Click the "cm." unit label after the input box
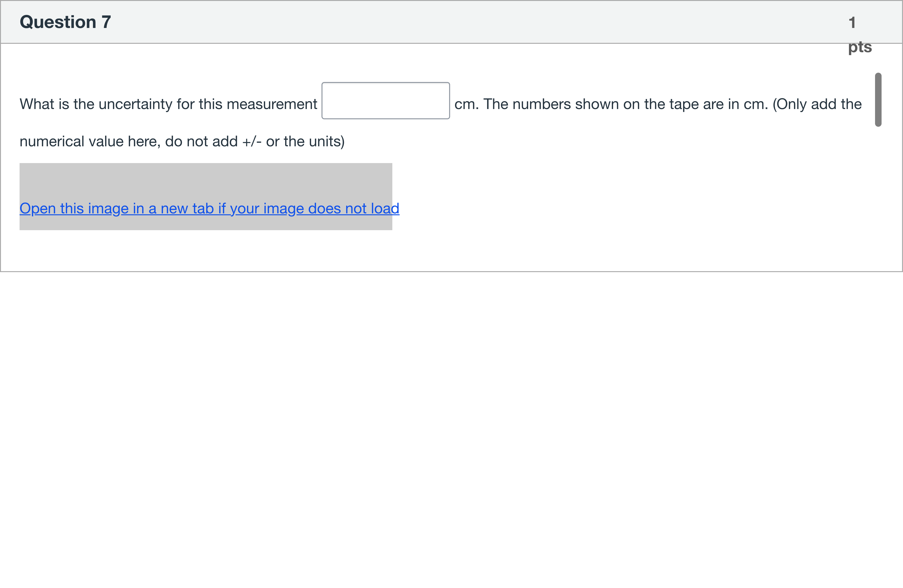 [466, 104]
